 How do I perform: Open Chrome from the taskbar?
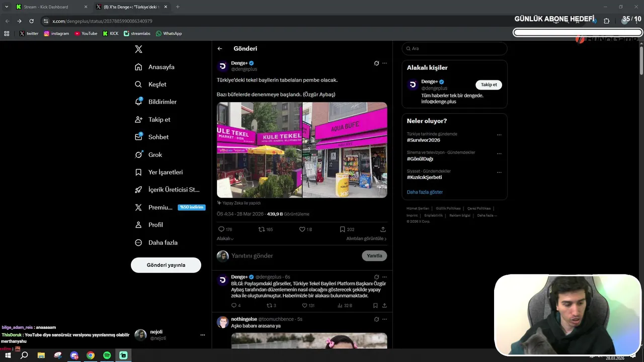coord(90,355)
